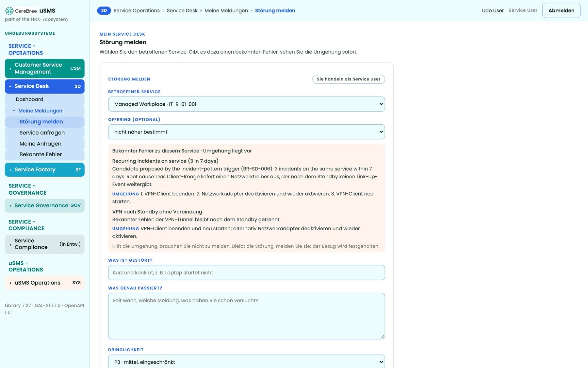The width and height of the screenshot is (588, 368).
Task: Click Service Operations breadcrumb link
Action: [x=137, y=10]
